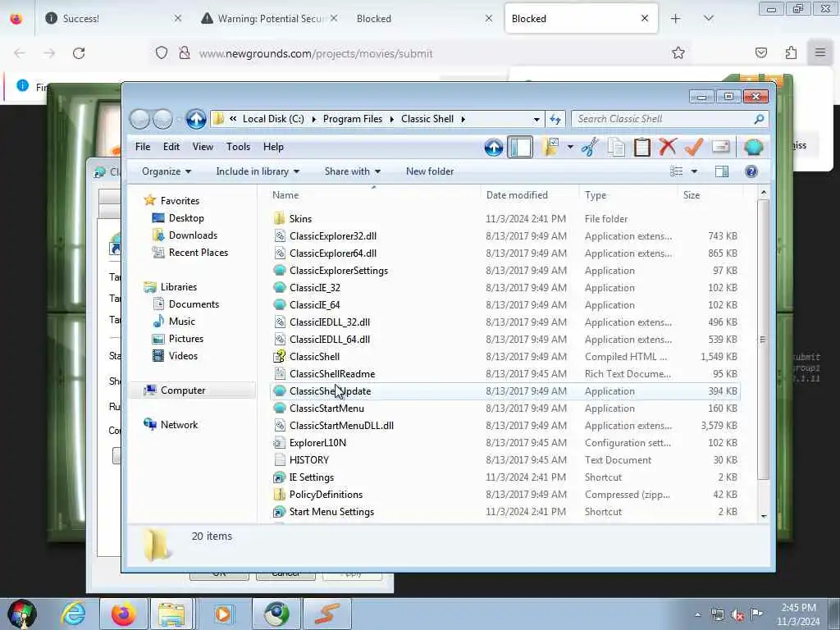Viewport: 840px width, 630px height.
Task: Select Recent Places in sidebar
Action: pos(199,253)
